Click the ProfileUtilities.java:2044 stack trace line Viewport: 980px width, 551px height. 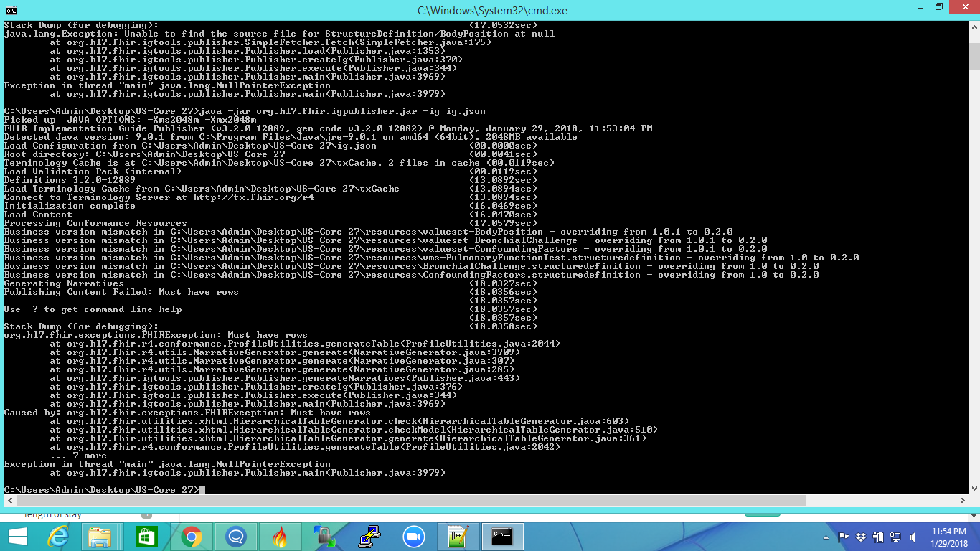point(305,344)
